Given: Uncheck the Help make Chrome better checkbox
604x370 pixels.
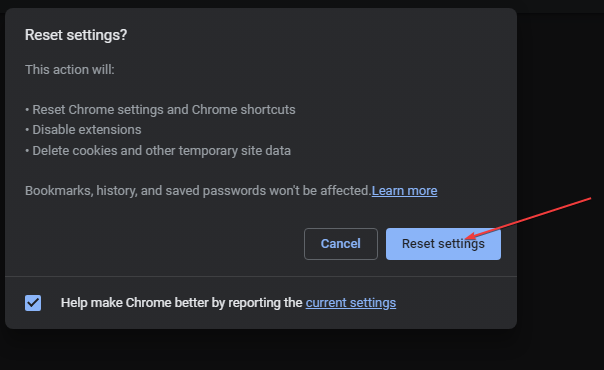Looking at the screenshot, I should [33, 303].
